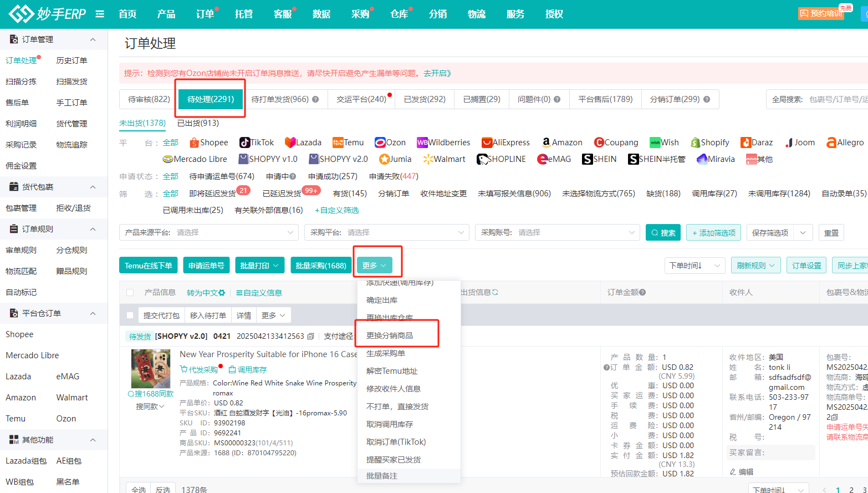Click 申请运单号 button

(x=206, y=266)
